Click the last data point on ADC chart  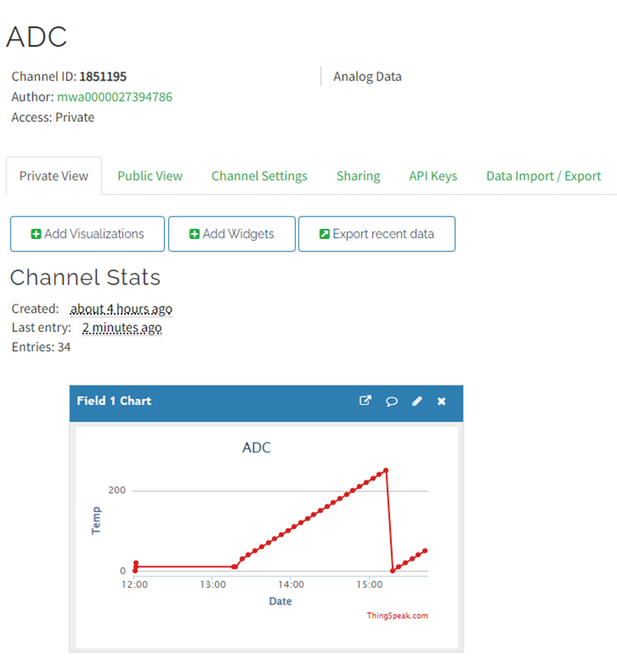(425, 550)
